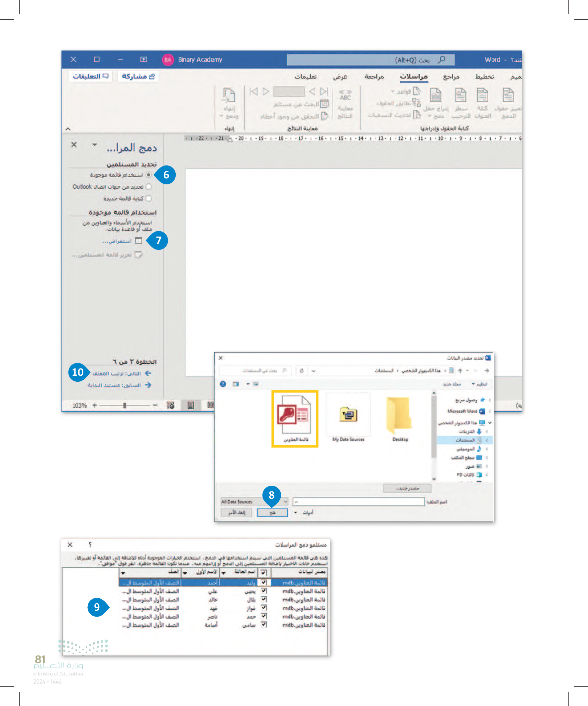Image resolution: width=588 pixels, height=706 pixels.
Task: Click the Finish & Merge icon
Action: (229, 96)
